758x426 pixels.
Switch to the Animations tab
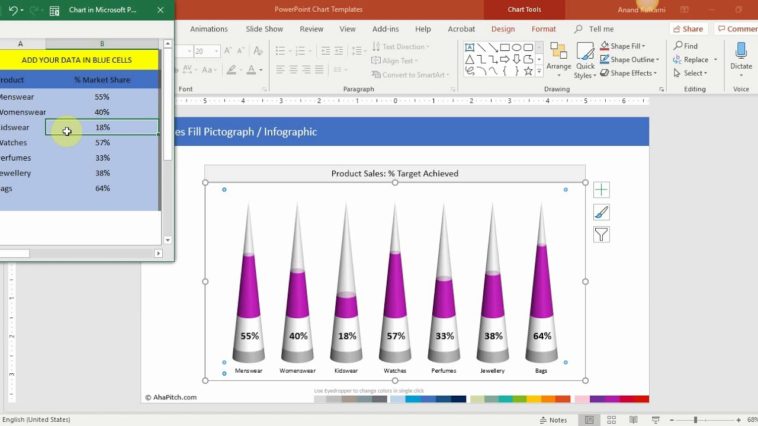coord(209,29)
